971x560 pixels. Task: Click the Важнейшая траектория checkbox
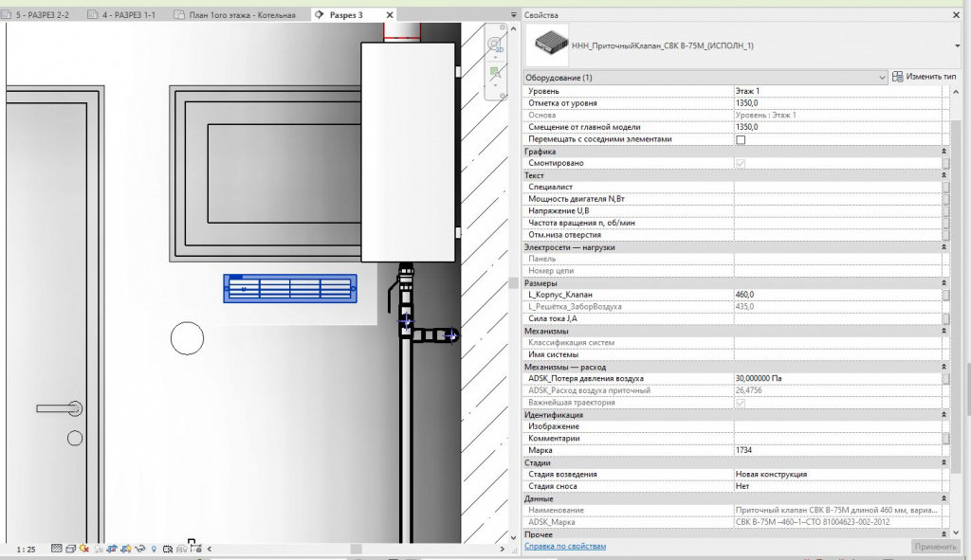741,403
